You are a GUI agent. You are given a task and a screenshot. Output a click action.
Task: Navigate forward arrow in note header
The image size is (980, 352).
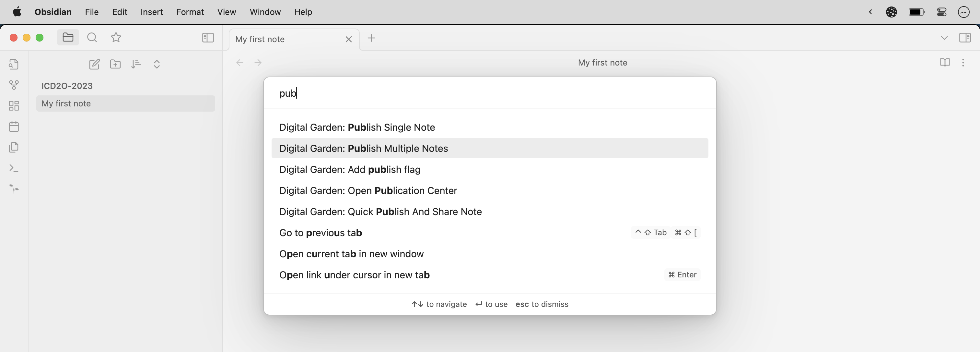[x=258, y=63]
